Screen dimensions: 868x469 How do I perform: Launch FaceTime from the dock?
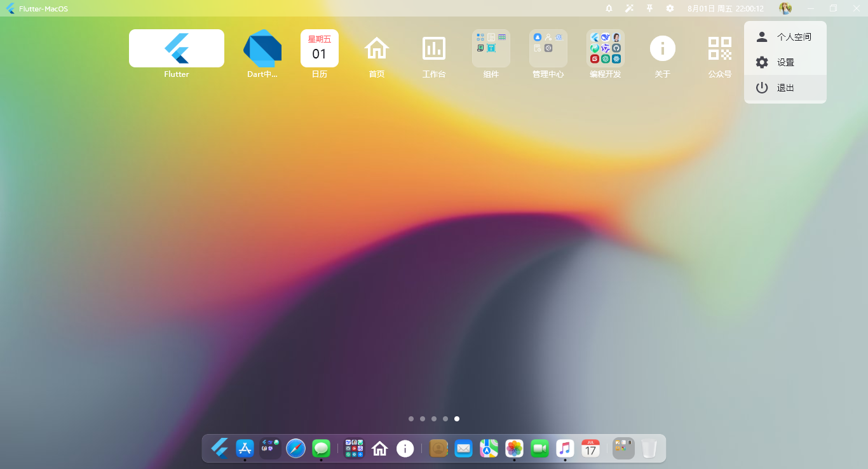[539, 448]
